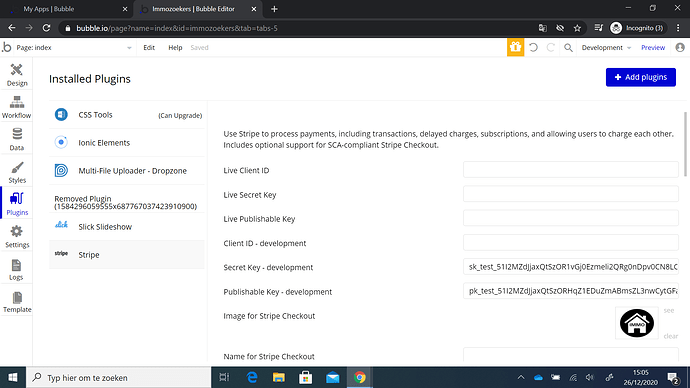Click the orange gift icon
This screenshot has height=388, width=690.
[515, 47]
